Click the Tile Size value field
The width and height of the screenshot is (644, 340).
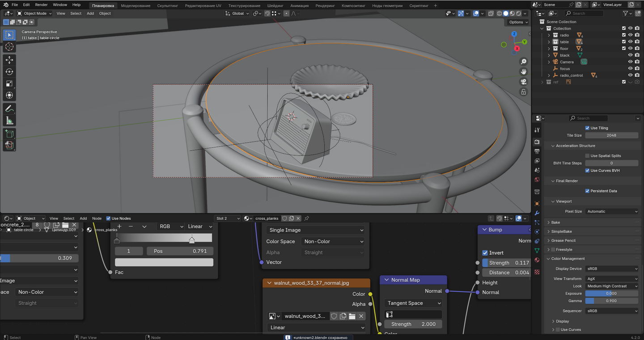[x=611, y=135]
